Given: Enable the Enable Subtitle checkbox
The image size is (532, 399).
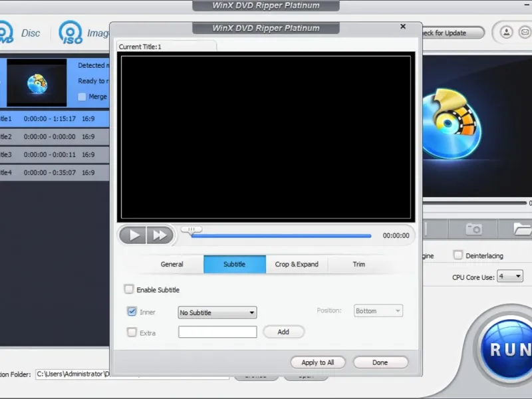Looking at the screenshot, I should click(128, 289).
